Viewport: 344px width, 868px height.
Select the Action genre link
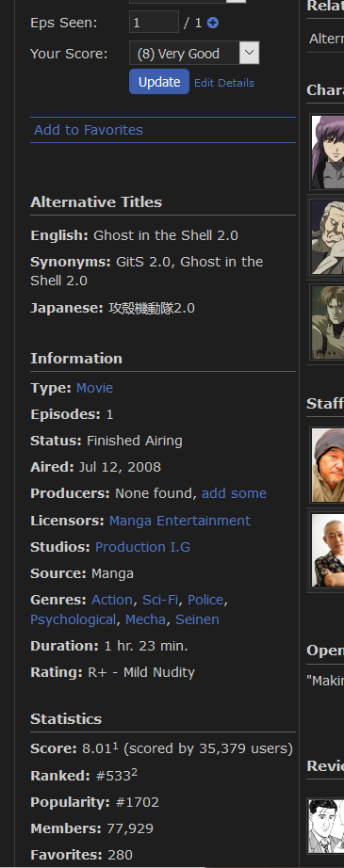coord(112,600)
